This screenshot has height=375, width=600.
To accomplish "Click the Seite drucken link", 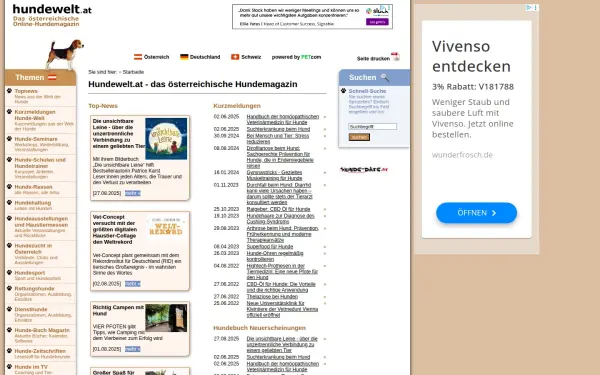I will [373, 59].
